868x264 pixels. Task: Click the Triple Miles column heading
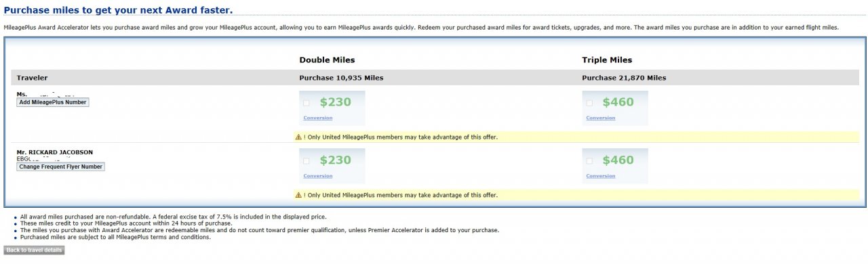point(607,60)
